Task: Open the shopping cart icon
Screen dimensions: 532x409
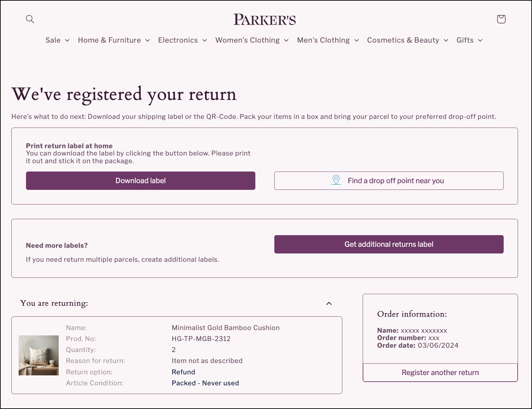Action: 501,19
